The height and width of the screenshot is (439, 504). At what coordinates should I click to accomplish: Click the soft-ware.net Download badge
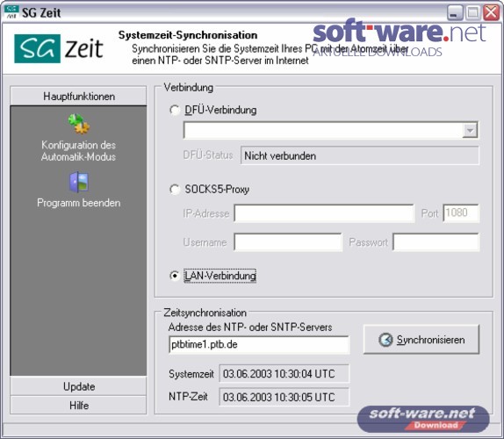pyautogui.click(x=423, y=419)
